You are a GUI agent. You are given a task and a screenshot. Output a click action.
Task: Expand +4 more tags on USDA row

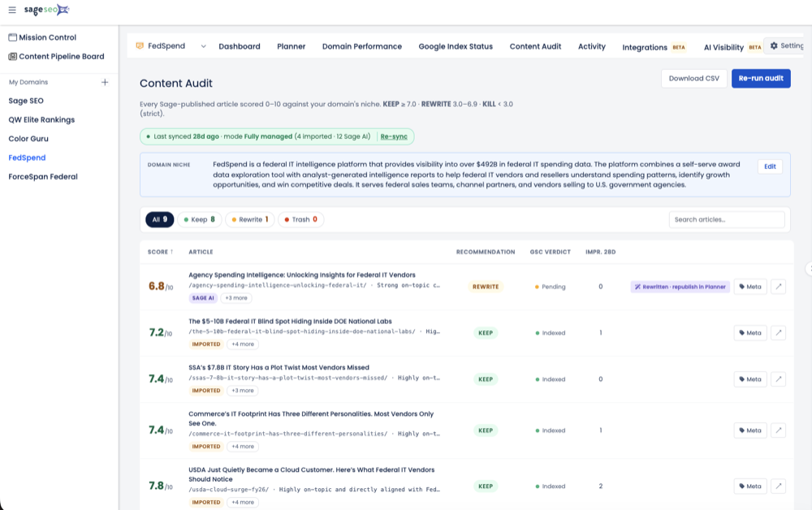243,503
